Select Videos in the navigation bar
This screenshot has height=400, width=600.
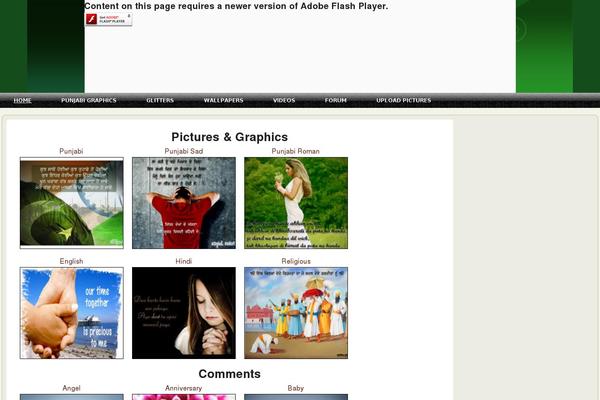click(284, 100)
